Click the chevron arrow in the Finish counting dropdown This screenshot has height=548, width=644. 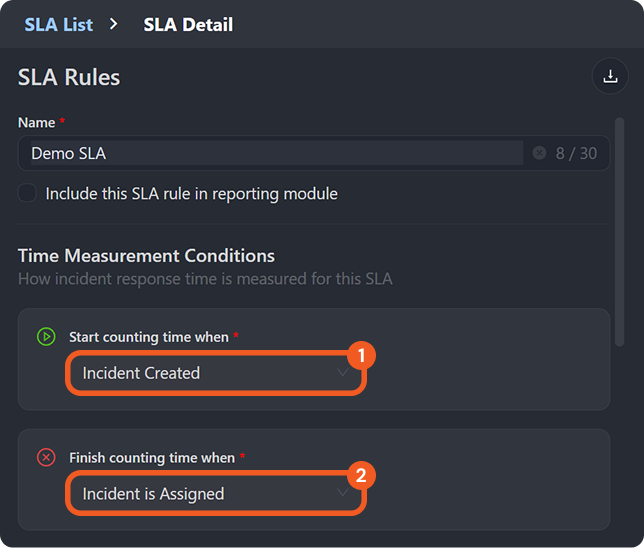point(343,494)
